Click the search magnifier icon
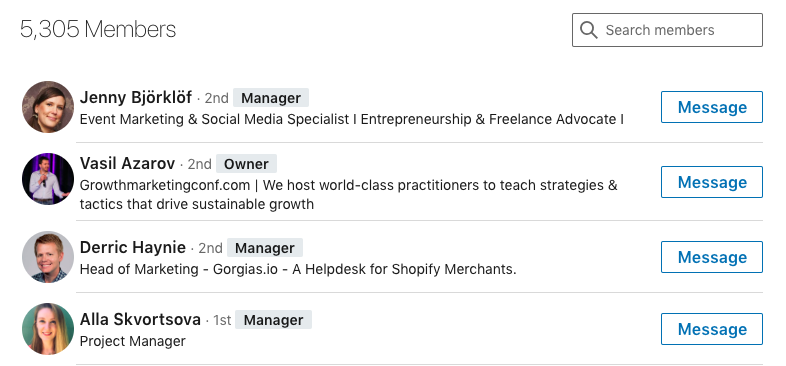Screen dimensions: 786x366 click(x=588, y=30)
